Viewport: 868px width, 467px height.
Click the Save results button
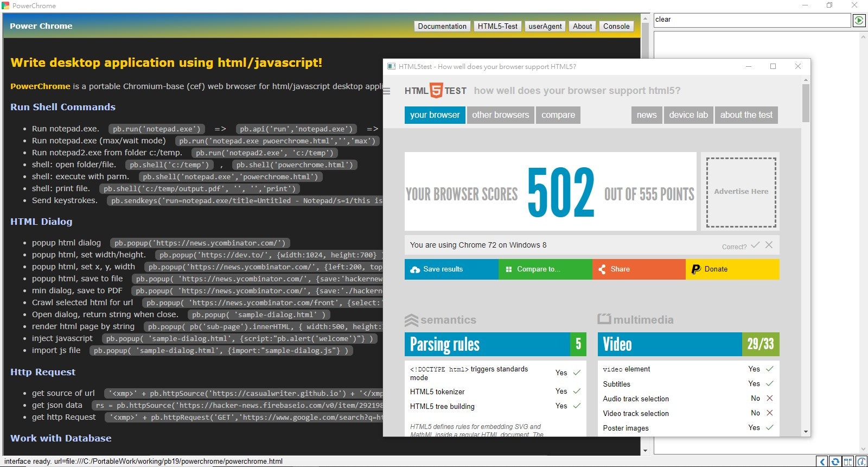click(451, 269)
